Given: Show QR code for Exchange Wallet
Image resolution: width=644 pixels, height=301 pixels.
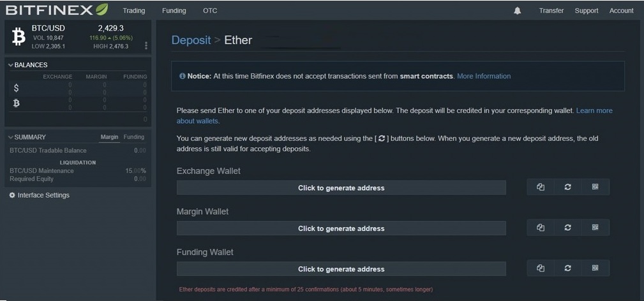Looking at the screenshot, I should click(595, 187).
